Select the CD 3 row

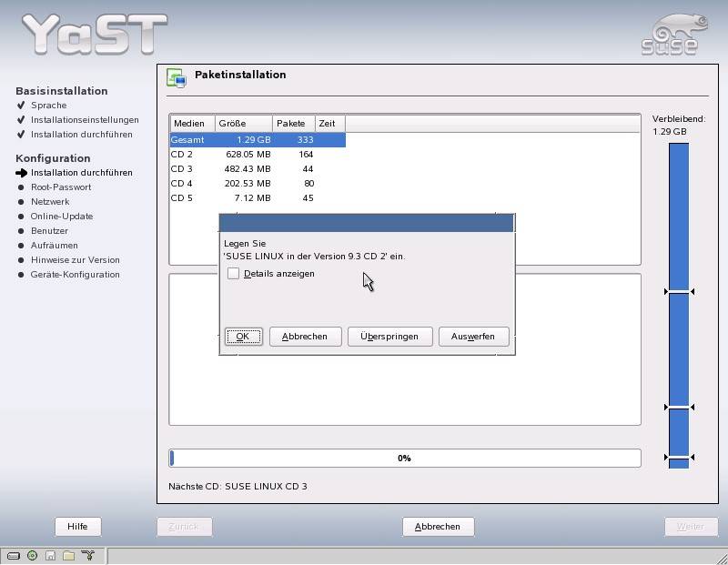point(258,169)
